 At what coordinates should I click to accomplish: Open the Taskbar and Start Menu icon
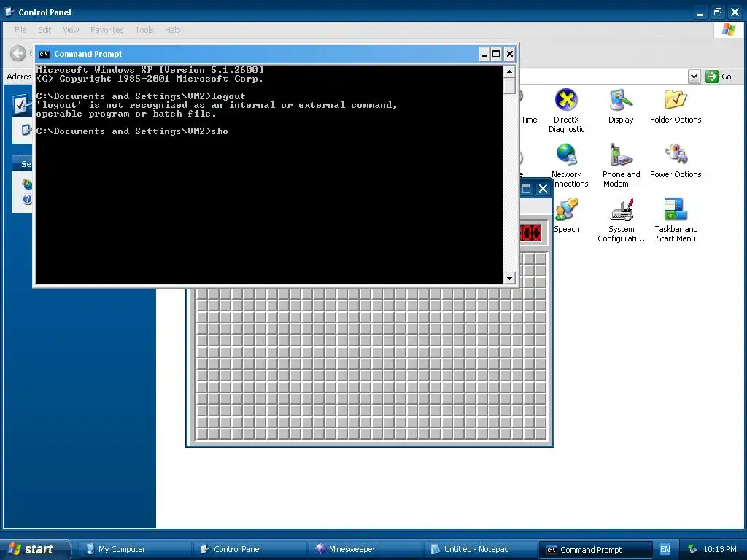click(x=676, y=220)
